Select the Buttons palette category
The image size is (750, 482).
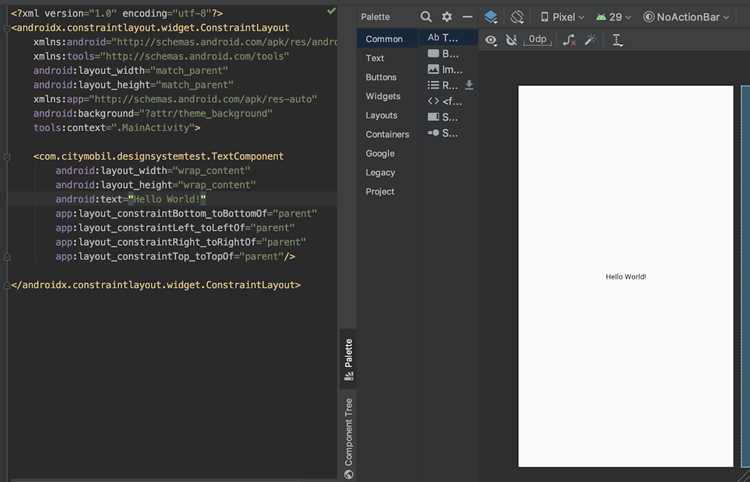coord(386,77)
